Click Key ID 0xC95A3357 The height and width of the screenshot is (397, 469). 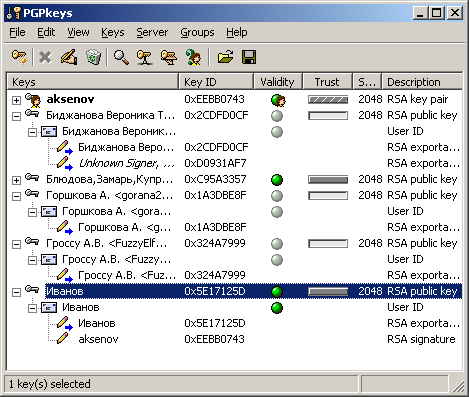215,179
